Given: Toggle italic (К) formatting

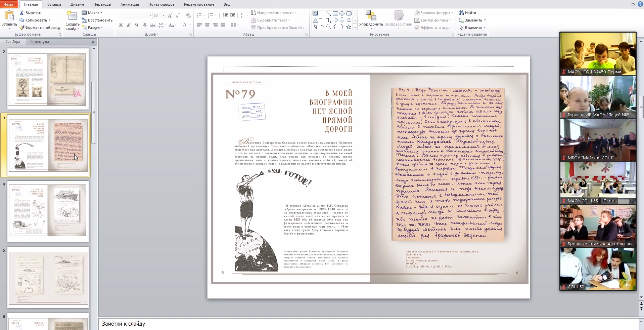Looking at the screenshot, I should coord(129,25).
